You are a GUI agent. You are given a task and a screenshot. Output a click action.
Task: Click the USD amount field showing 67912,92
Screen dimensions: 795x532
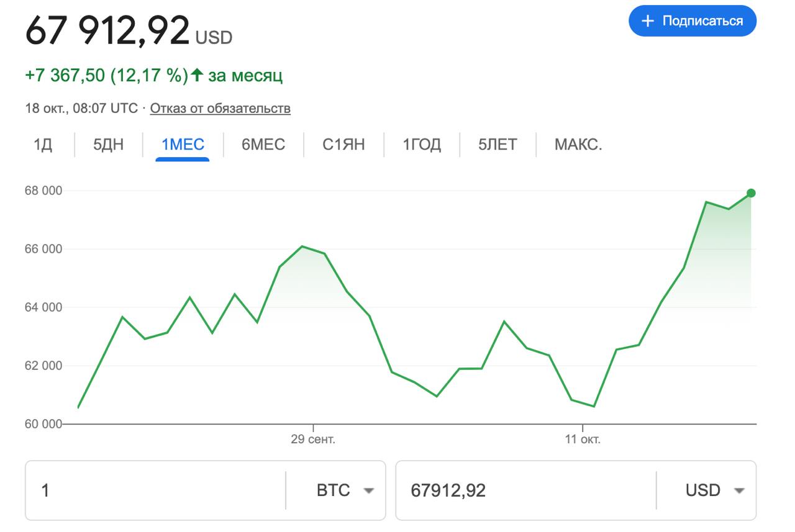(525, 490)
